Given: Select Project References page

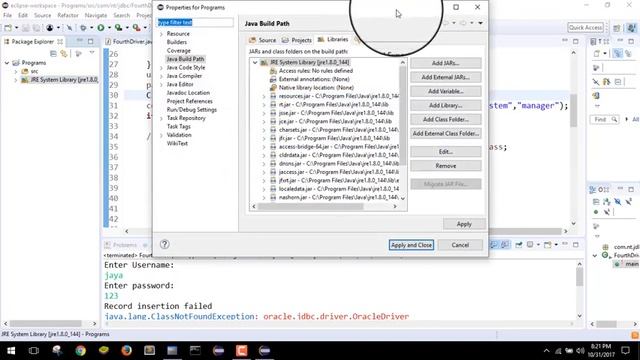Looking at the screenshot, I should (x=189, y=101).
